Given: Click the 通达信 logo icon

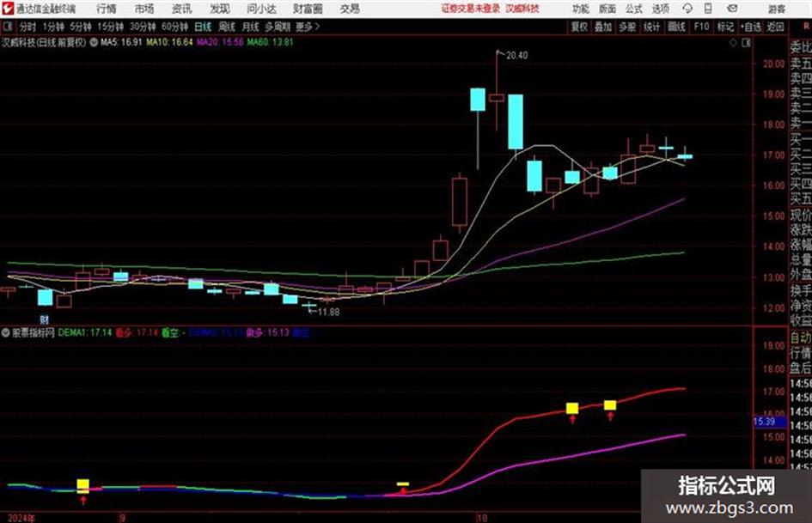Looking at the screenshot, I should coord(7,9).
